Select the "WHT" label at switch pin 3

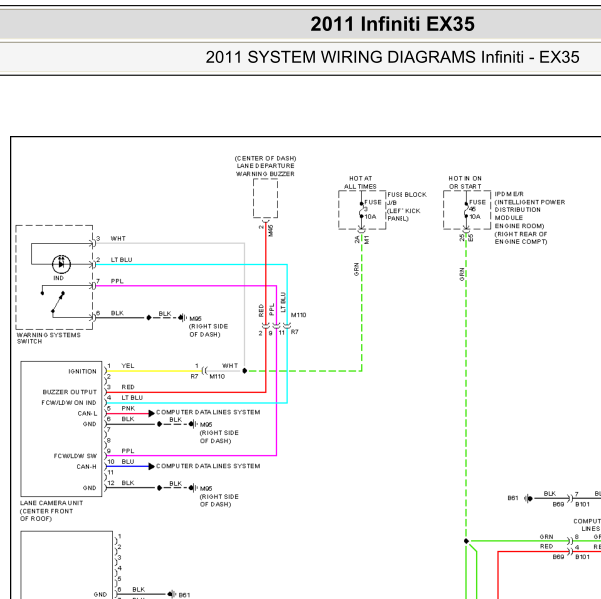(x=118, y=238)
